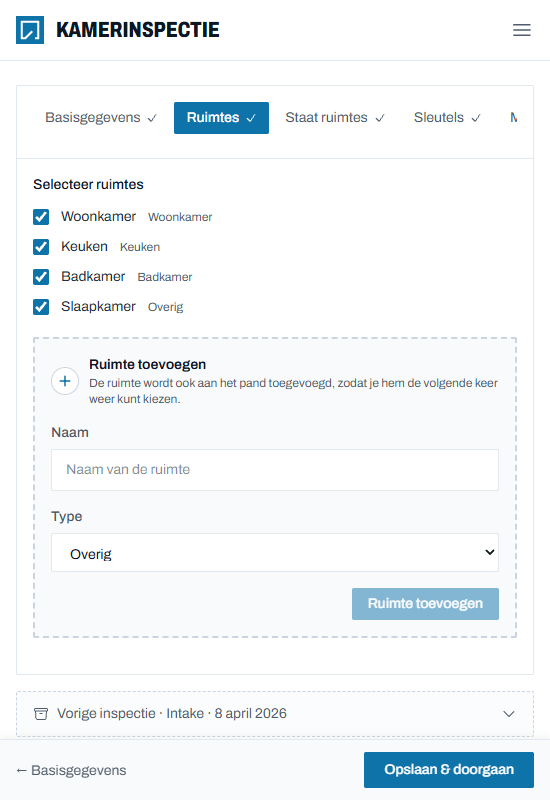The image size is (550, 800).
Task: Click the checkmark icon on the Sleutels tab
Action: (476, 118)
